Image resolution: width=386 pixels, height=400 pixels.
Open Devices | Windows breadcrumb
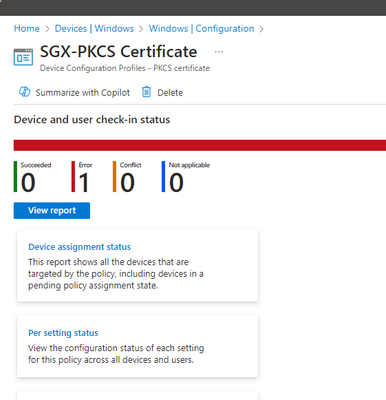point(94,29)
